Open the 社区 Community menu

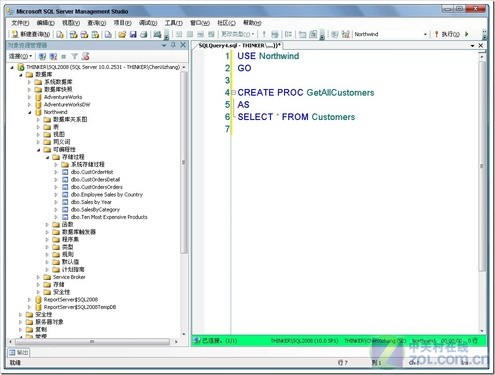pyautogui.click(x=226, y=23)
